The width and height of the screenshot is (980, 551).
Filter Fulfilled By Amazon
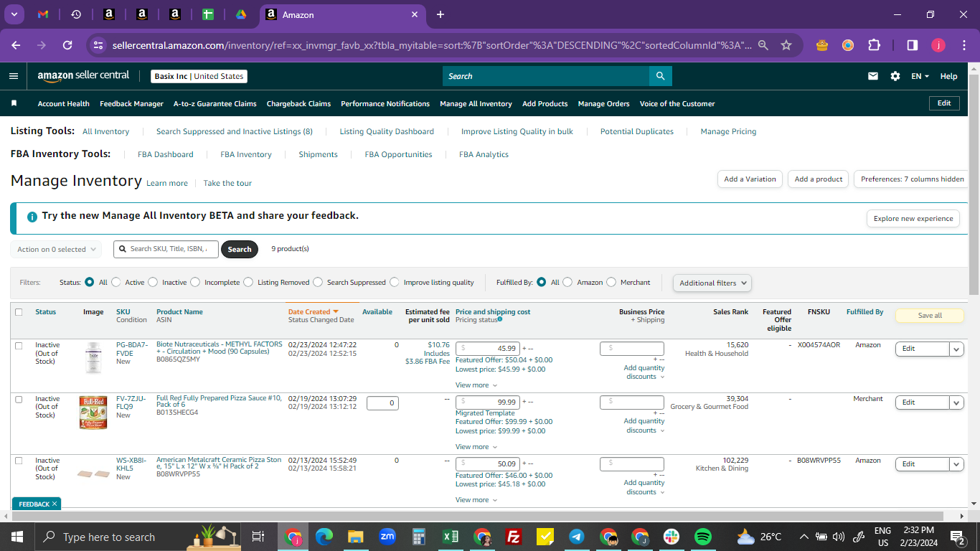(x=567, y=282)
